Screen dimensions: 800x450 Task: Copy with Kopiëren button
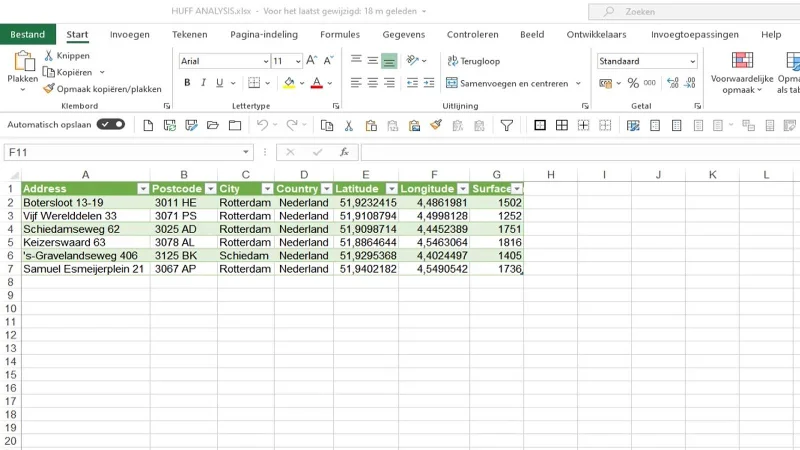(x=68, y=72)
